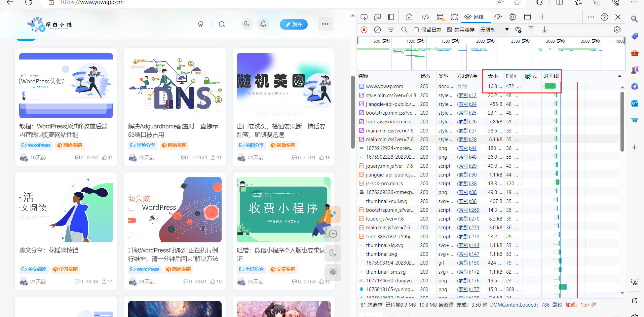Open the Console panel in DevTools

[440, 17]
